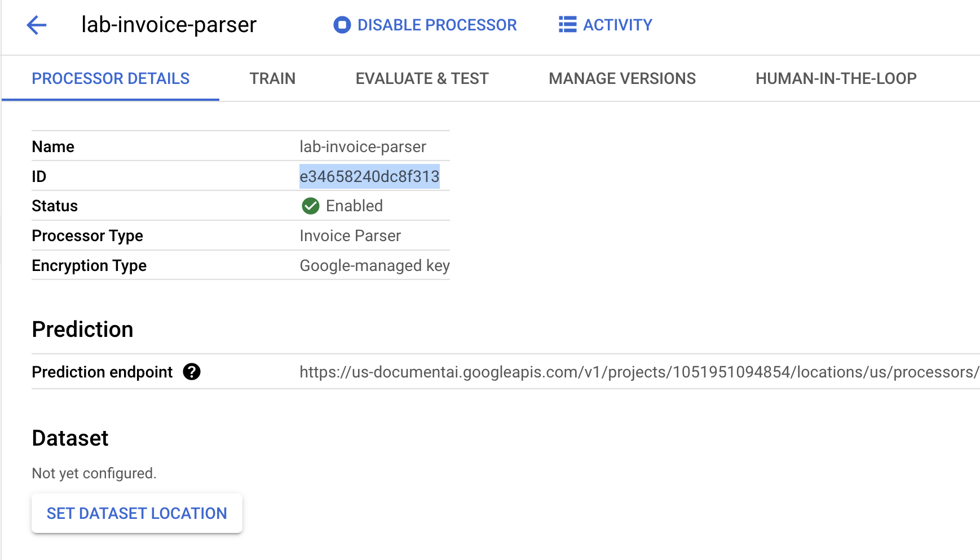980x560 pixels.
Task: Click the Google-managed key encryption value
Action: (x=374, y=265)
